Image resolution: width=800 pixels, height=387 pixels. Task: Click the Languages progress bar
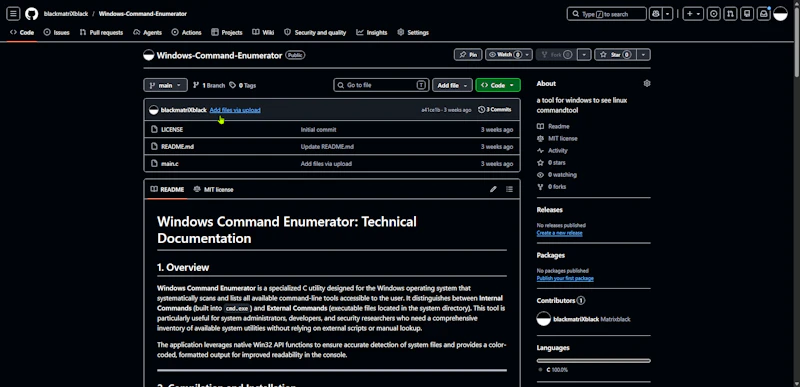(x=593, y=360)
